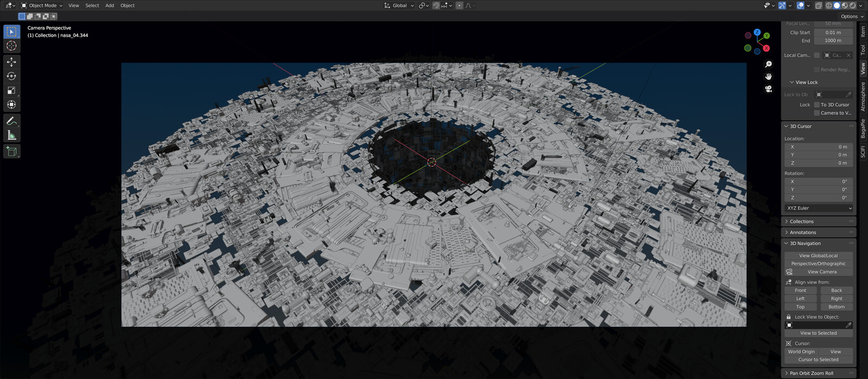Open viewport shading options dropdown arrow
868x379 pixels.
861,5
